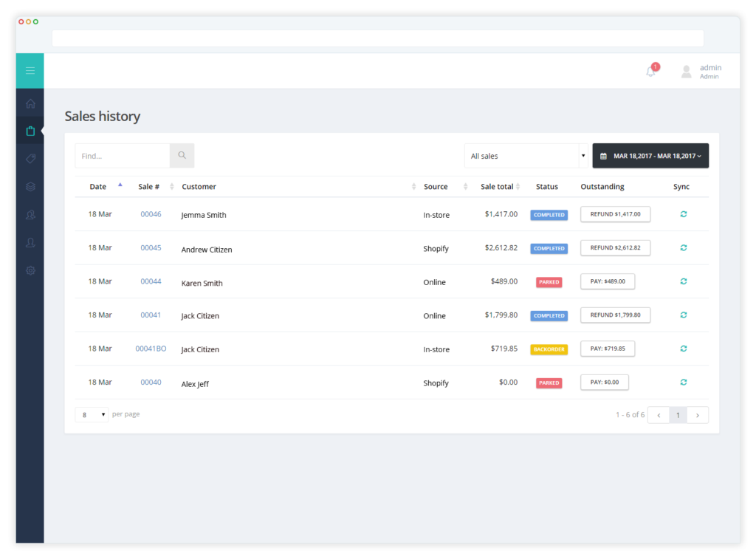Viewport: 756px width, 559px height.
Task: Click the Outstanding column header
Action: coord(602,187)
